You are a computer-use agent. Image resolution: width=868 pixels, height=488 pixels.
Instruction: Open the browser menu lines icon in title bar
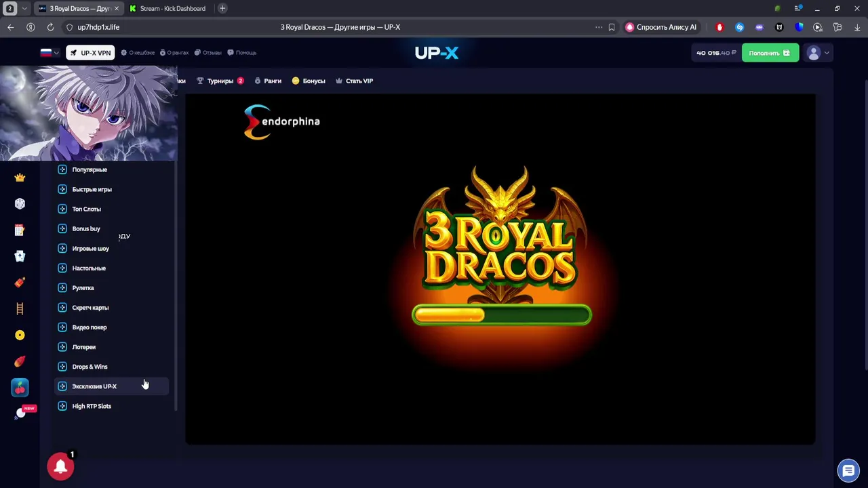click(x=797, y=9)
